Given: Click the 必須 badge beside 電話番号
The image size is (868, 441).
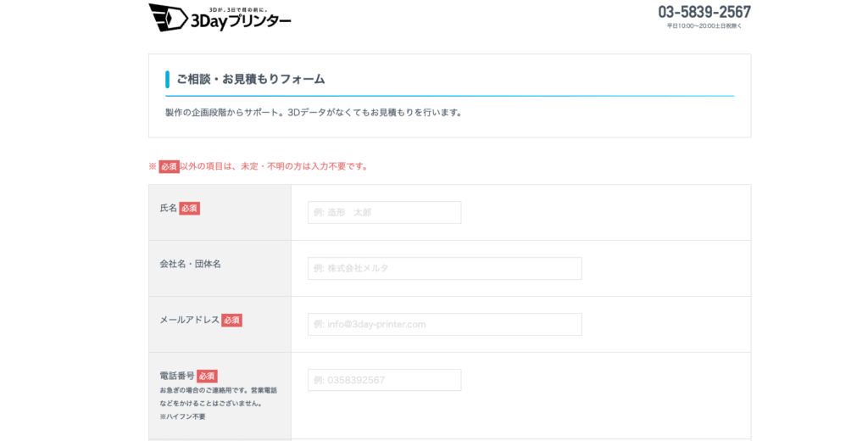Looking at the screenshot, I should 207,376.
